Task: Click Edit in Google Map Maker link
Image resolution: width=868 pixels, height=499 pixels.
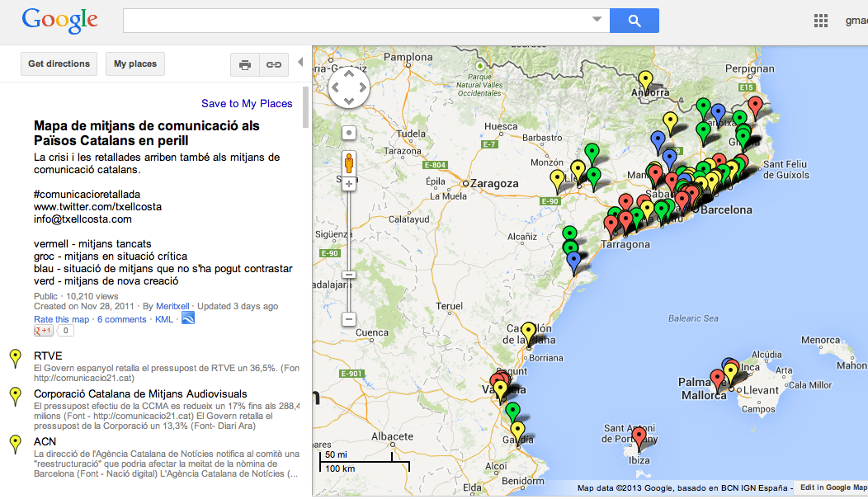Action: [x=833, y=487]
